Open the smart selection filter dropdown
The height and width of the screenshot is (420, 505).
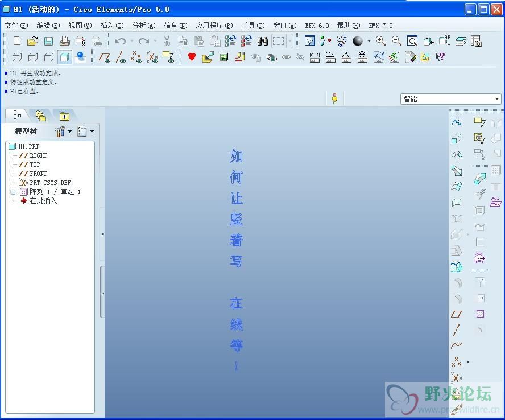point(451,99)
